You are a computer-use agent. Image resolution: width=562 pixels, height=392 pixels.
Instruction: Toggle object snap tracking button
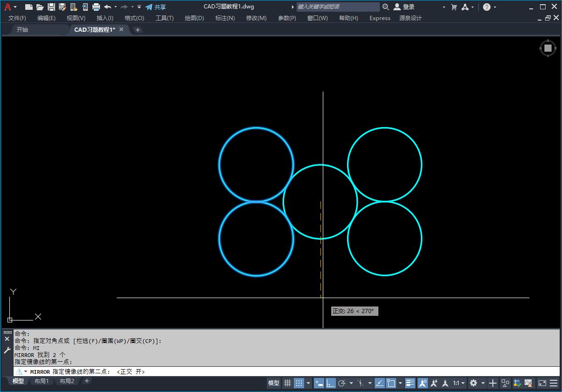[x=379, y=383]
